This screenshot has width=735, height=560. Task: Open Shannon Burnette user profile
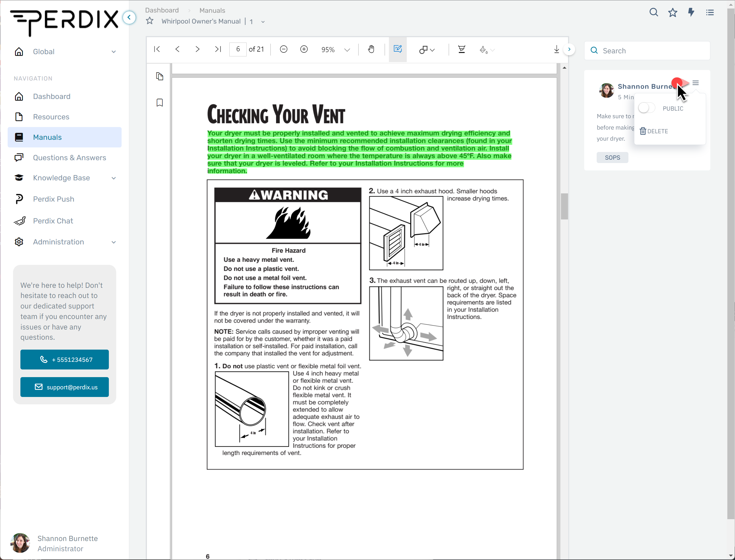(55, 543)
